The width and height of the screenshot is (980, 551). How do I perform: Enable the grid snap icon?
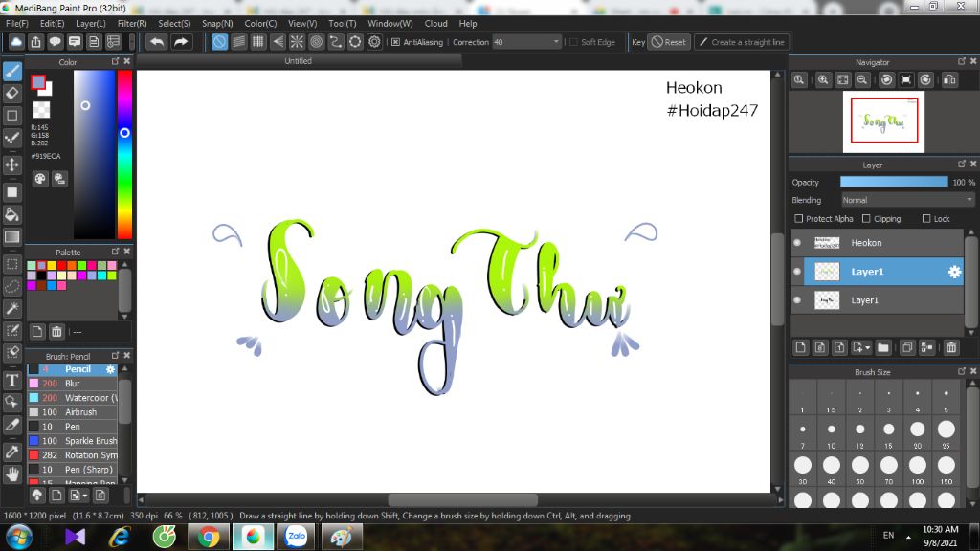coord(258,42)
